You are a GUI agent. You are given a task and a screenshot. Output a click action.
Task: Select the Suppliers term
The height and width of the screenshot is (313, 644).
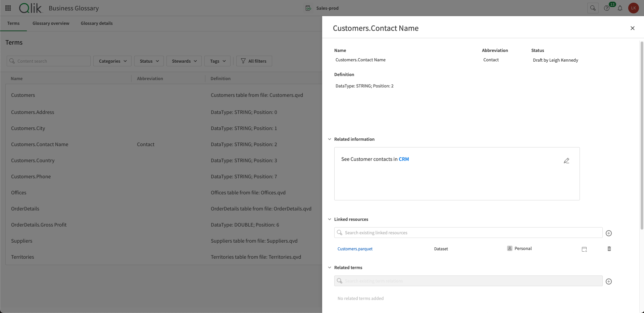tap(21, 241)
